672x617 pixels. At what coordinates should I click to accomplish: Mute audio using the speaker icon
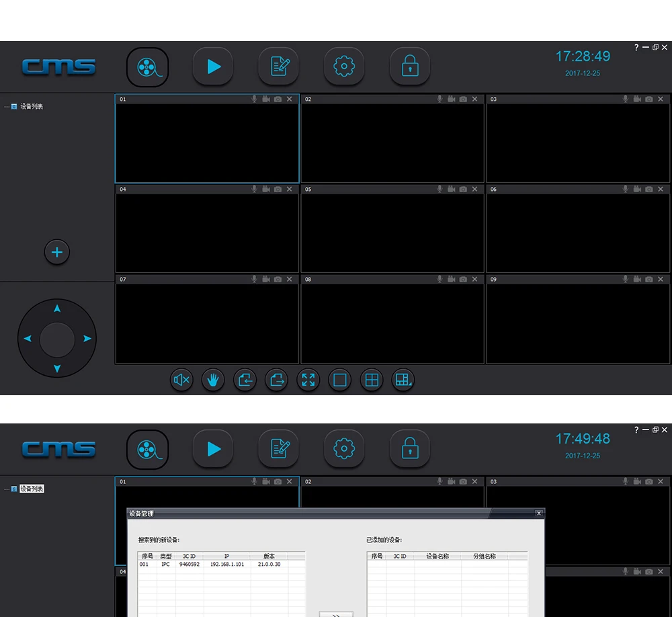click(x=181, y=380)
